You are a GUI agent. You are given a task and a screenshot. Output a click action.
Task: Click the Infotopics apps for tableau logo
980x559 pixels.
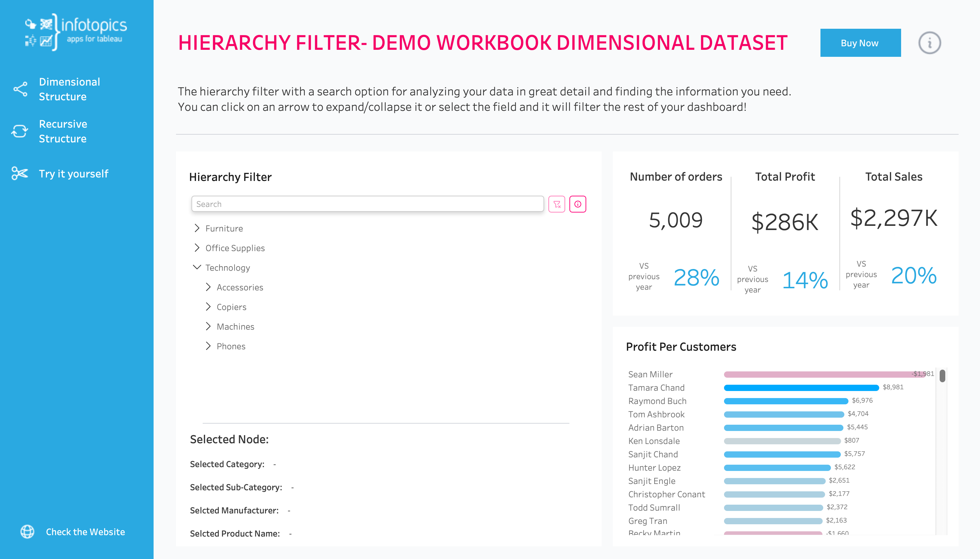coord(76,32)
